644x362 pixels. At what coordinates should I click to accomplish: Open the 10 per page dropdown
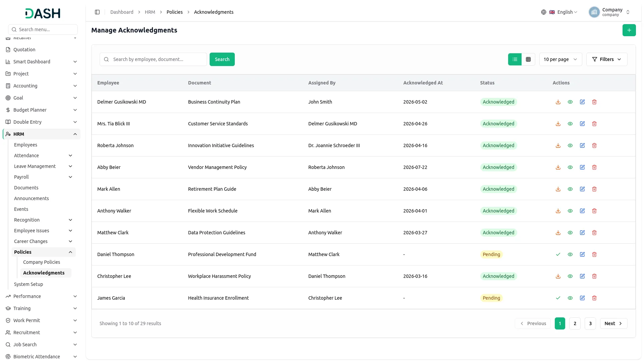tap(560, 59)
